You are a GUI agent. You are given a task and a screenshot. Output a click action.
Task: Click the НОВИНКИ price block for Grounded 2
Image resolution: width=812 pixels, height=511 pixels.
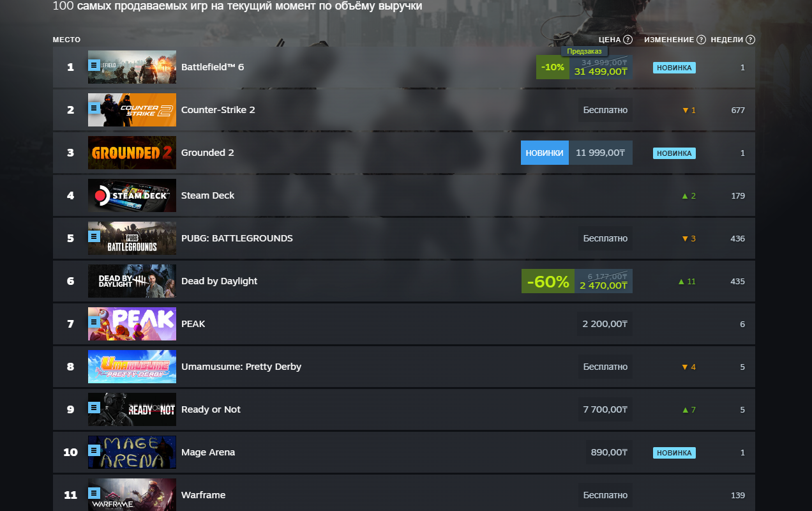pyautogui.click(x=576, y=153)
